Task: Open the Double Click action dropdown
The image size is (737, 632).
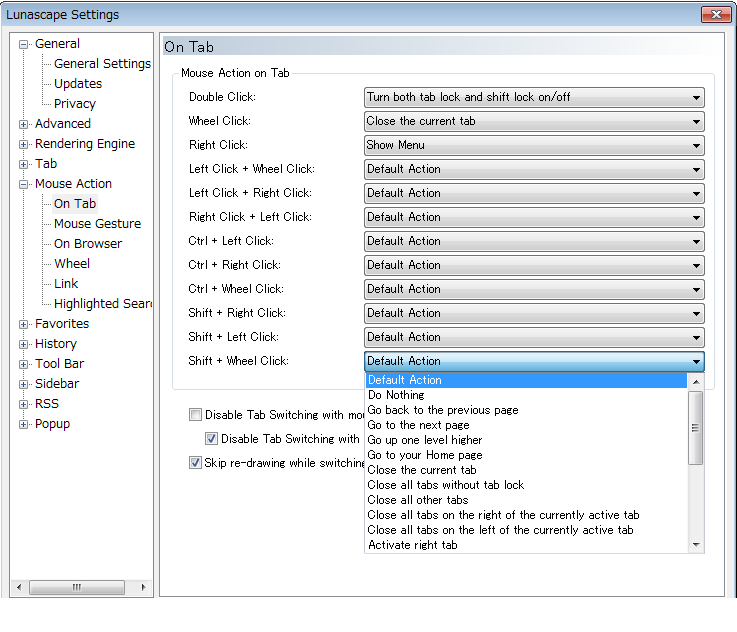Action: (534, 97)
